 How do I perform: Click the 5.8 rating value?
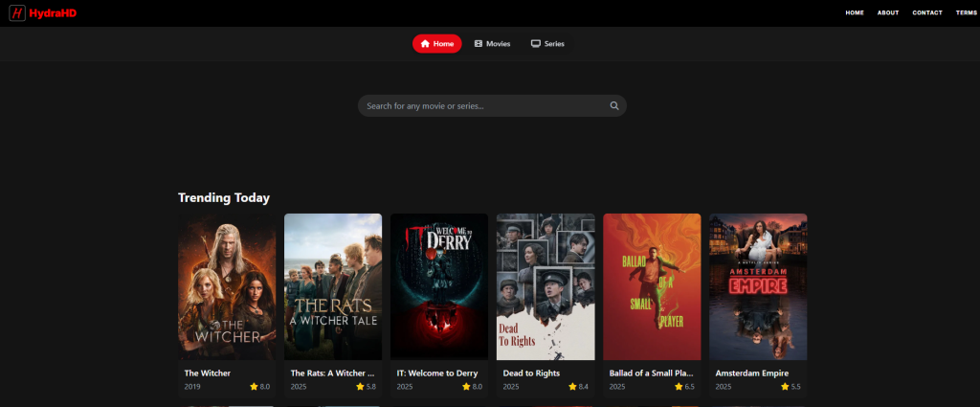pyautogui.click(x=371, y=387)
